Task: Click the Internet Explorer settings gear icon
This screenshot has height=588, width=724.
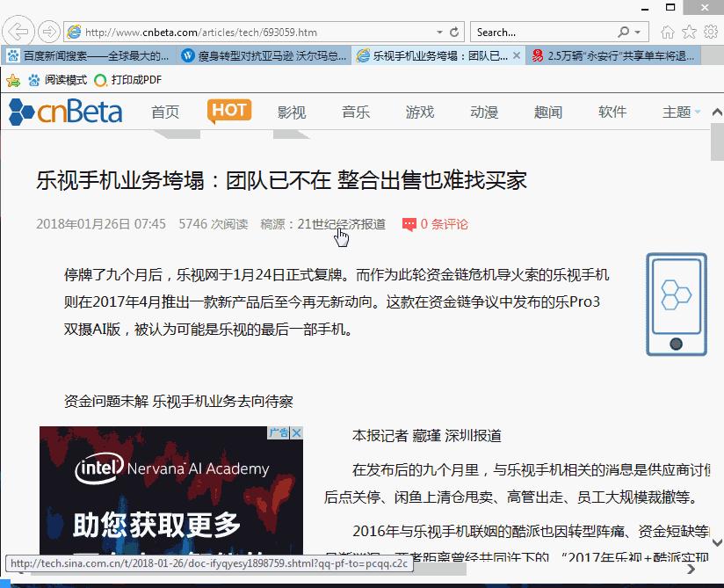Action: point(711,32)
